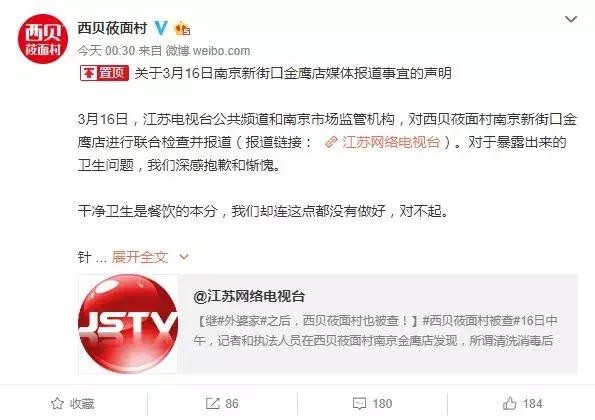Click the 西贝莜面村 username
Image resolution: width=595 pixels, height=420 pixels.
tap(112, 28)
